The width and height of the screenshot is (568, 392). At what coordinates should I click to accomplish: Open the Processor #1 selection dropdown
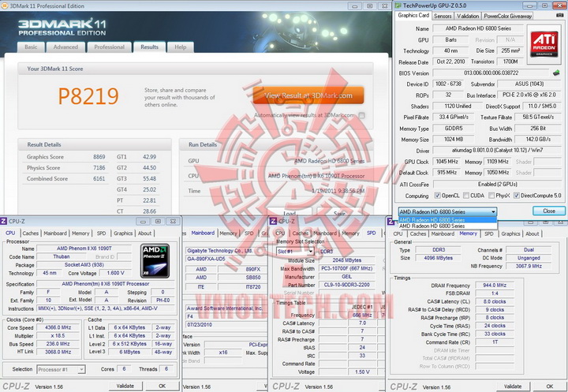(x=82, y=369)
